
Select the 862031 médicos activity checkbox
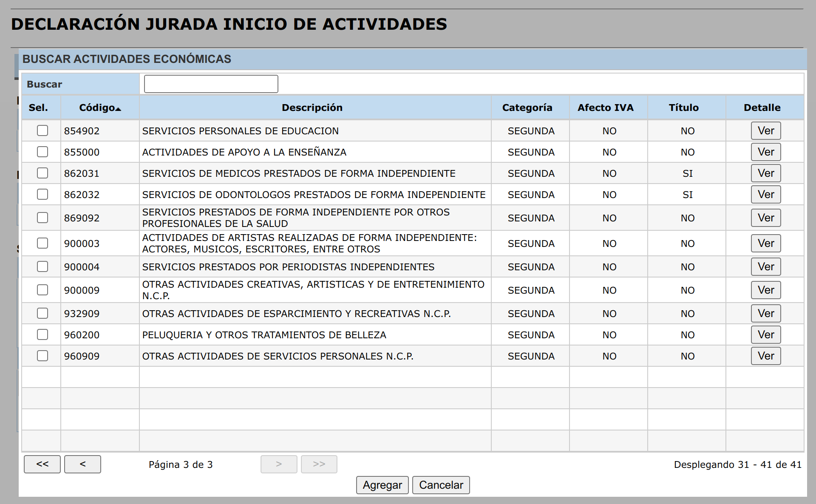click(42, 173)
